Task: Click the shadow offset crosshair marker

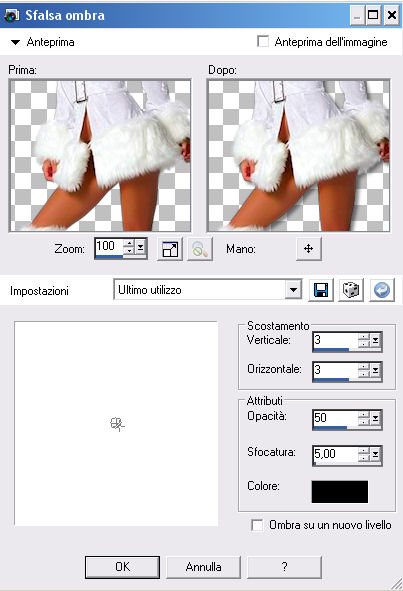Action: [x=117, y=424]
